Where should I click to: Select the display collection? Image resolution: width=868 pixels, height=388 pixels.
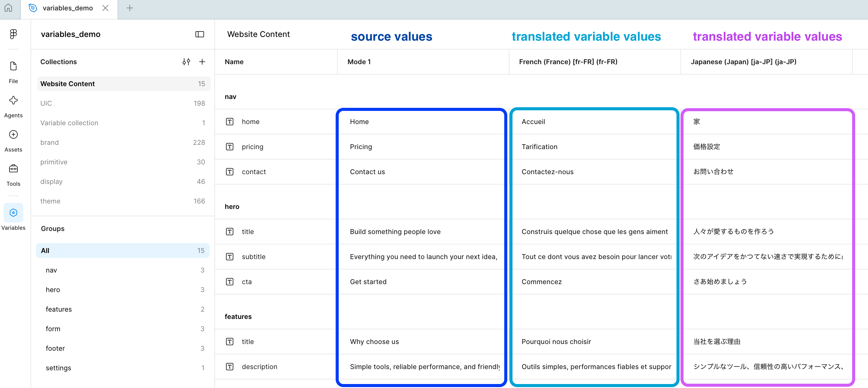click(124, 181)
